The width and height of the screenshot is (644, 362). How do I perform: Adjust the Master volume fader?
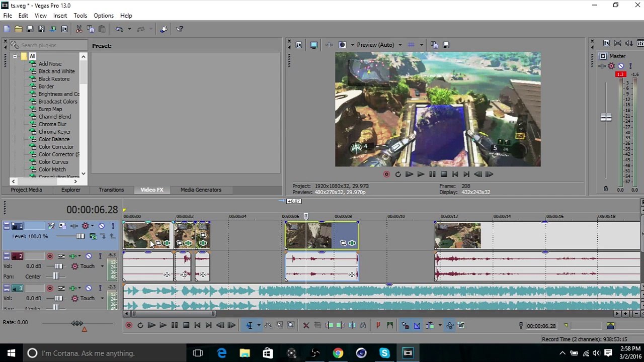coord(606,118)
